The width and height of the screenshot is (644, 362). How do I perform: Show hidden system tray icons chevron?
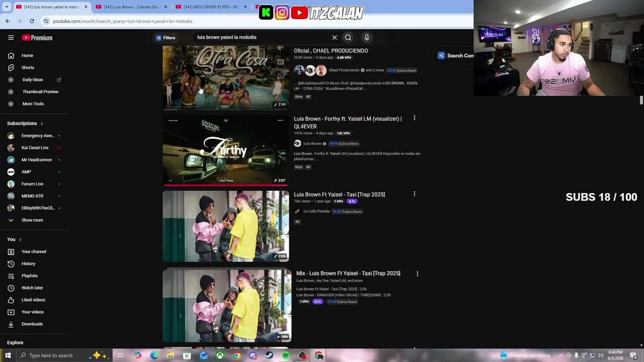coord(560,355)
